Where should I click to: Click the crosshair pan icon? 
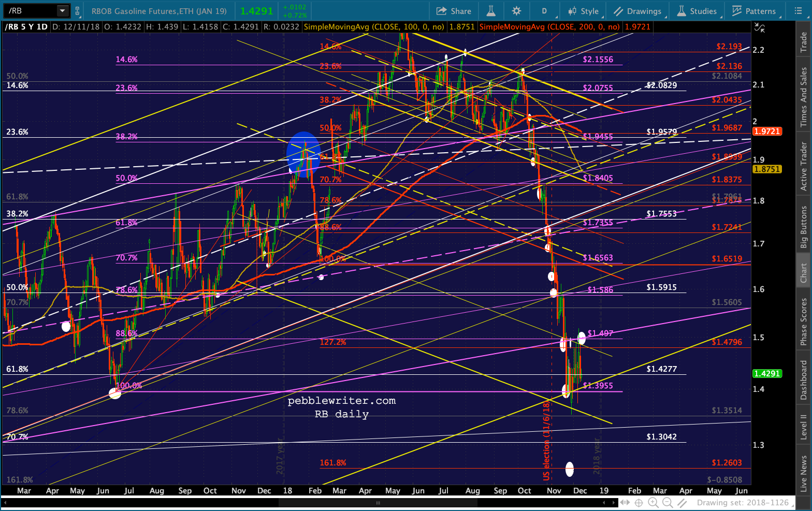[639, 503]
